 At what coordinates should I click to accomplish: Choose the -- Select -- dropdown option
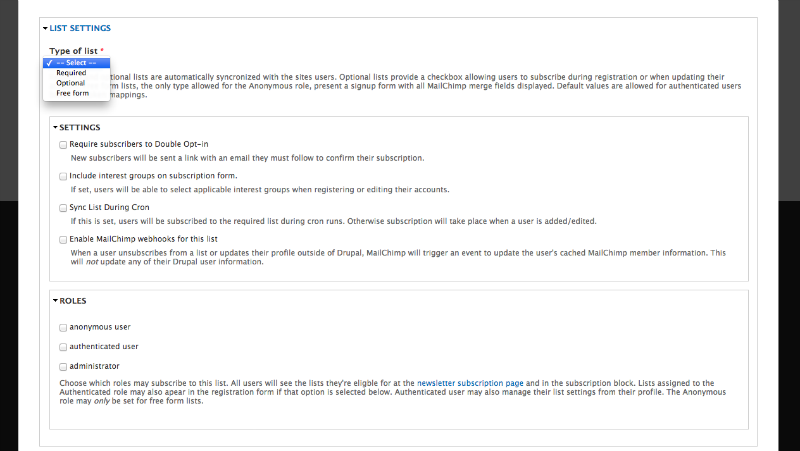[77, 63]
